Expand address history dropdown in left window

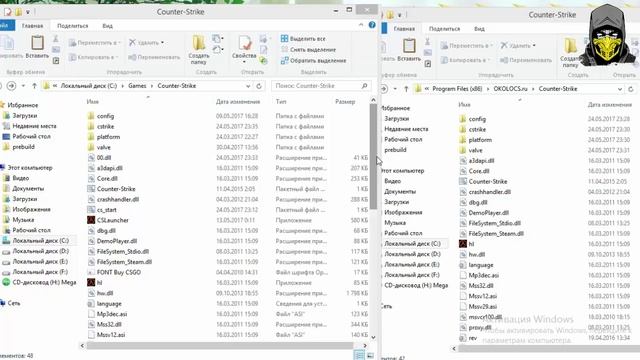click(248, 86)
